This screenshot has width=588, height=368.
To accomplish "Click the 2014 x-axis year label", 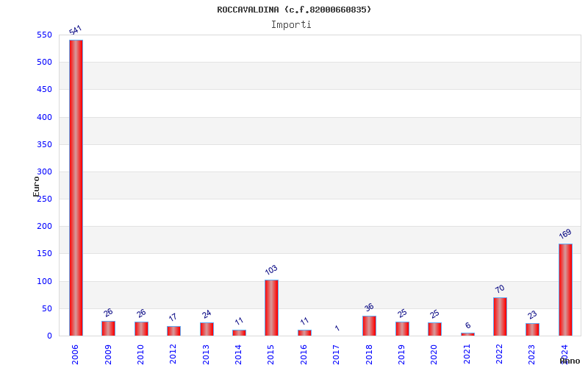I will tap(238, 355).
